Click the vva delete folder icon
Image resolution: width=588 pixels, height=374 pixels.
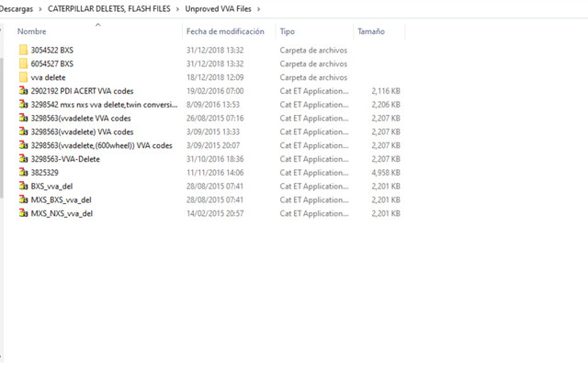click(x=23, y=77)
